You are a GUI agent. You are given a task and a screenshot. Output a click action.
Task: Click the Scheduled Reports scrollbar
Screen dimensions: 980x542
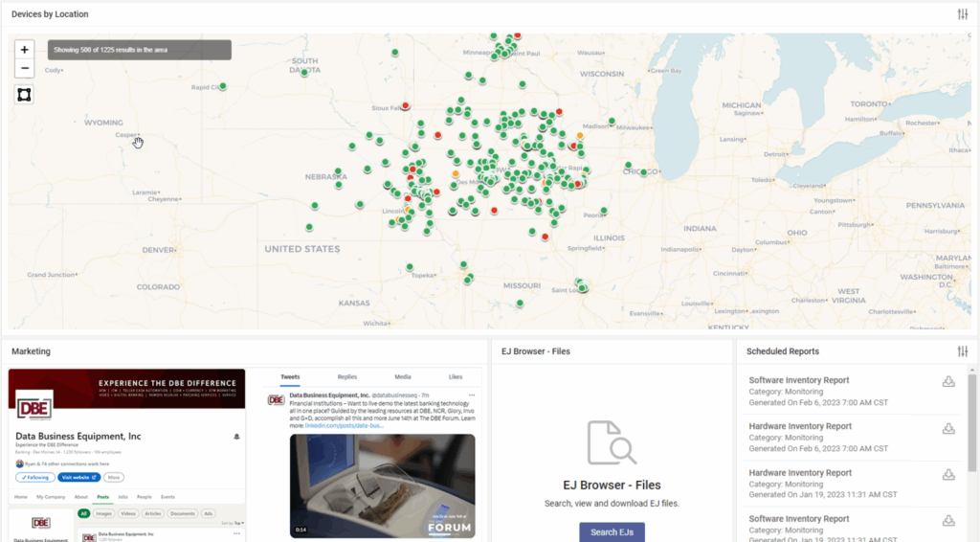972,422
